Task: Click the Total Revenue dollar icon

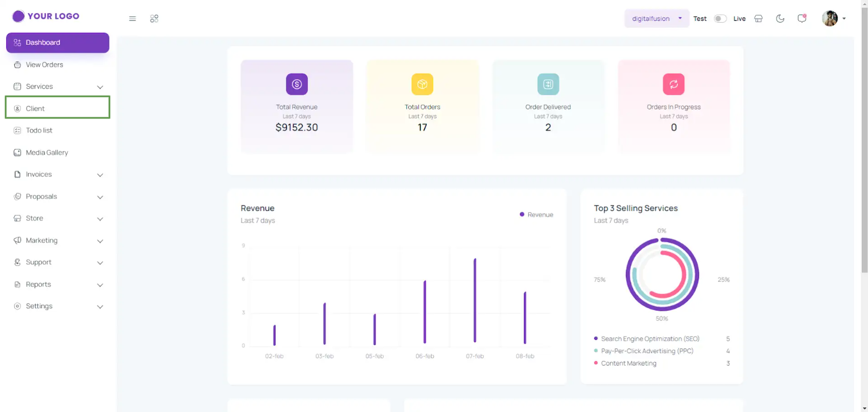Action: point(297,84)
